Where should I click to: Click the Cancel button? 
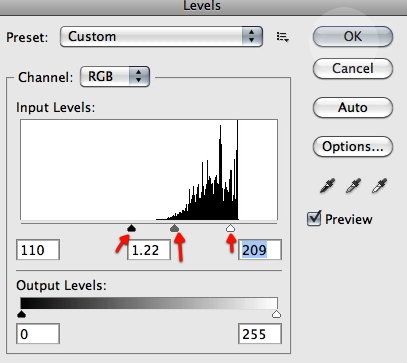(x=353, y=68)
